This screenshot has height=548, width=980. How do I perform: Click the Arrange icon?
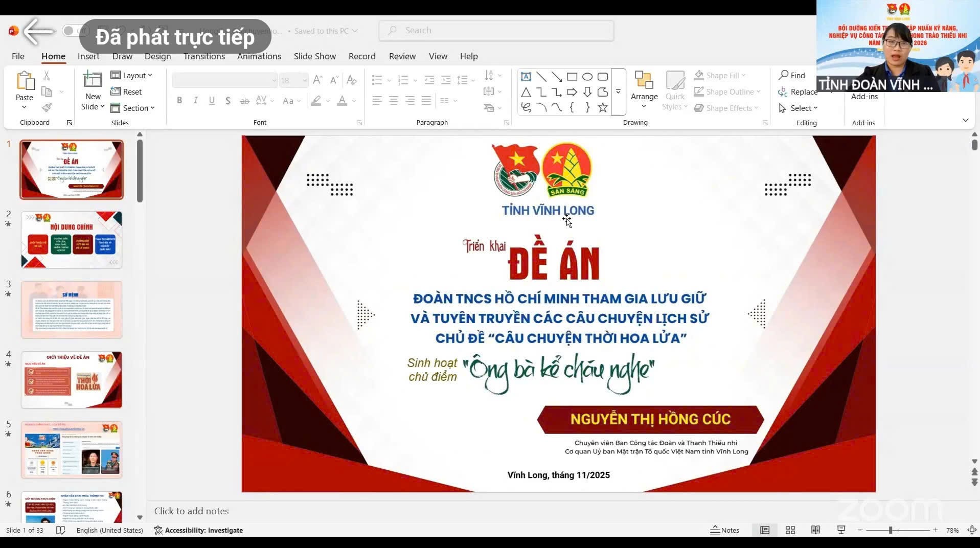[644, 80]
